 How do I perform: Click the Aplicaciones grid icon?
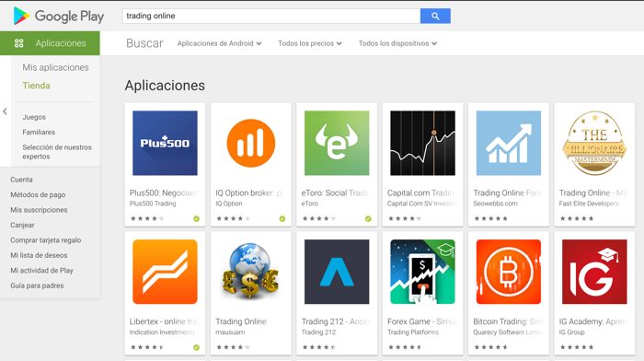click(19, 43)
